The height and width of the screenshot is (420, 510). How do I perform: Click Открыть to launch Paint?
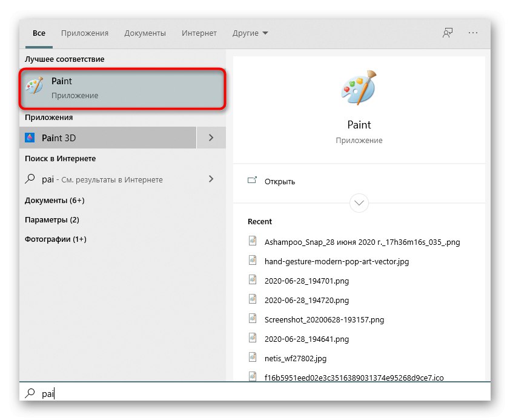pyautogui.click(x=280, y=181)
